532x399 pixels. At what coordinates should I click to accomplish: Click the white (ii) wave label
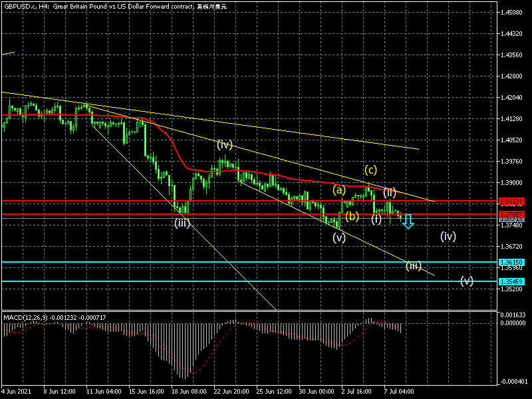[x=389, y=193]
